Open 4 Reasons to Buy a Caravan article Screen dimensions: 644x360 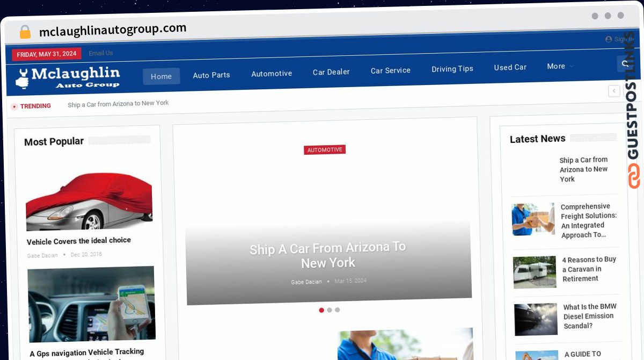coord(589,269)
